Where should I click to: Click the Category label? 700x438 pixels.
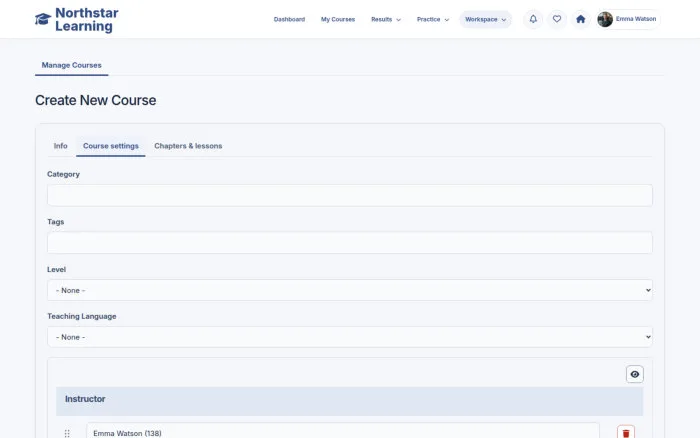click(x=63, y=174)
